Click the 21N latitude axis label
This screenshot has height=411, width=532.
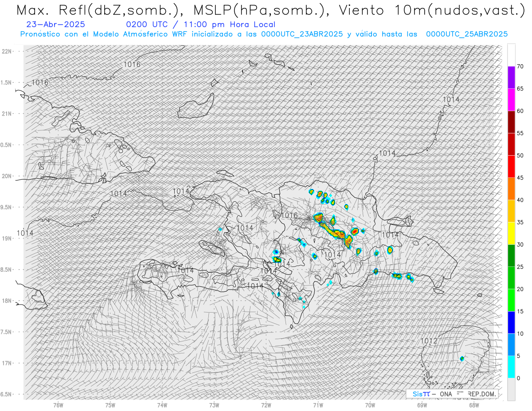[7, 114]
